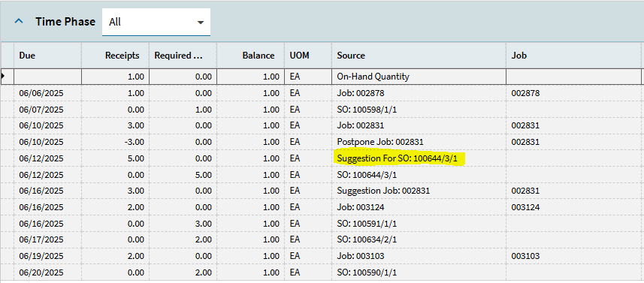Select the current row indicator arrow
Screen dimensions: 644x283
pyautogui.click(x=3, y=77)
